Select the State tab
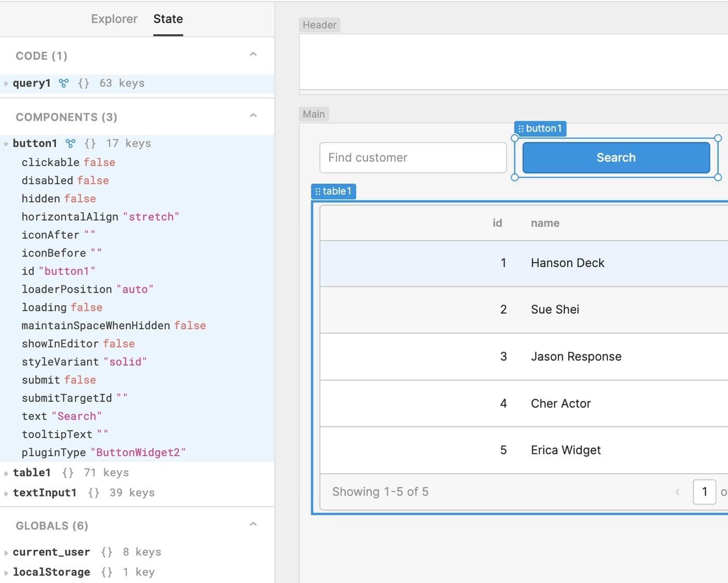 coord(167,19)
